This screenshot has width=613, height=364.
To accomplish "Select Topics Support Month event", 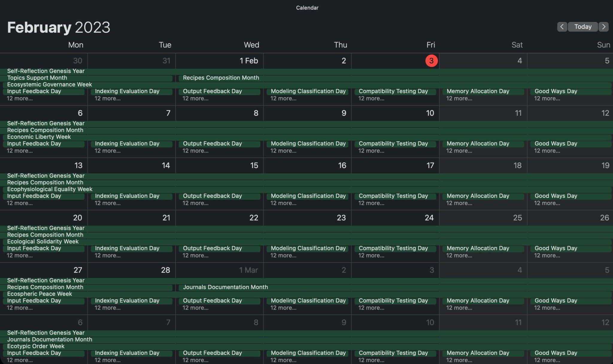I will click(37, 78).
